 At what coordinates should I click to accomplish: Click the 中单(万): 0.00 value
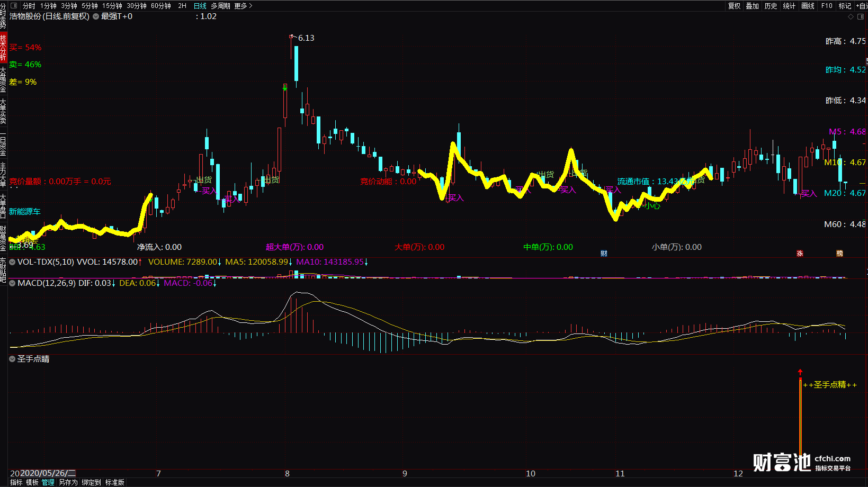(x=548, y=247)
